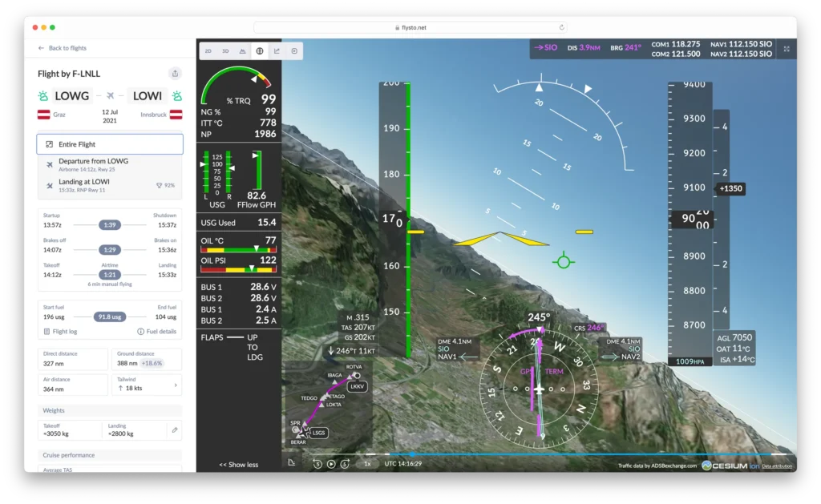Image resolution: width=821 pixels, height=504 pixels.
Task: Open the chart graph view
Action: (x=277, y=51)
